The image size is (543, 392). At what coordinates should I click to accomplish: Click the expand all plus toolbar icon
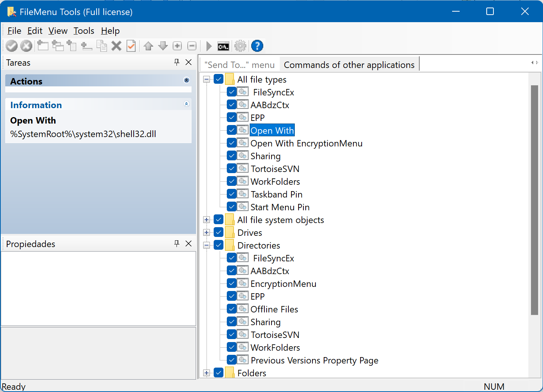[177, 46]
